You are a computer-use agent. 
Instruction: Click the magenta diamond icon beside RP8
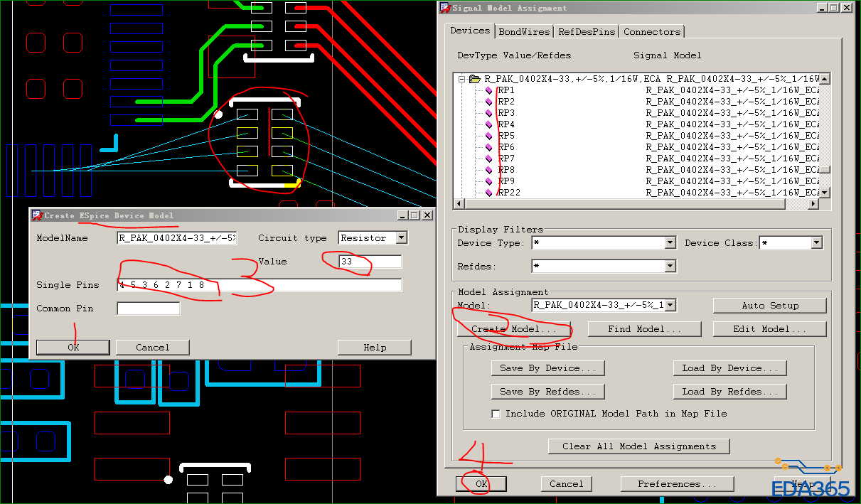489,170
